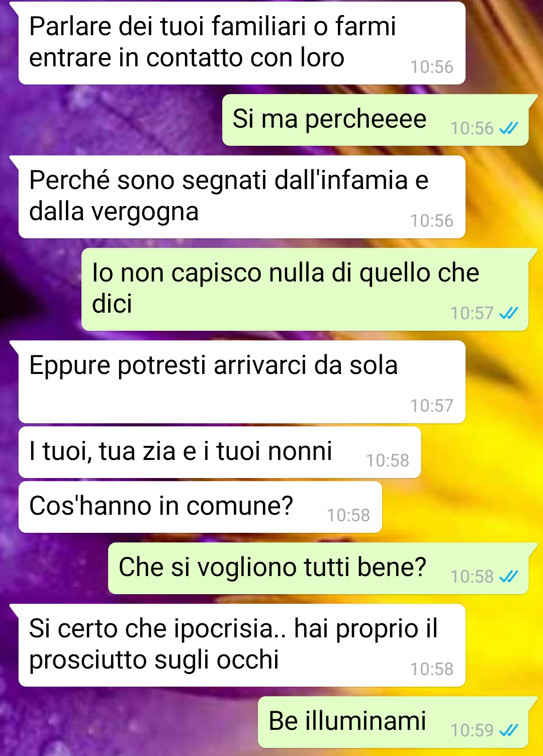Image resolution: width=543 pixels, height=756 pixels.
Task: Select the 'Be illuminami' message bubble
Action: (393, 722)
